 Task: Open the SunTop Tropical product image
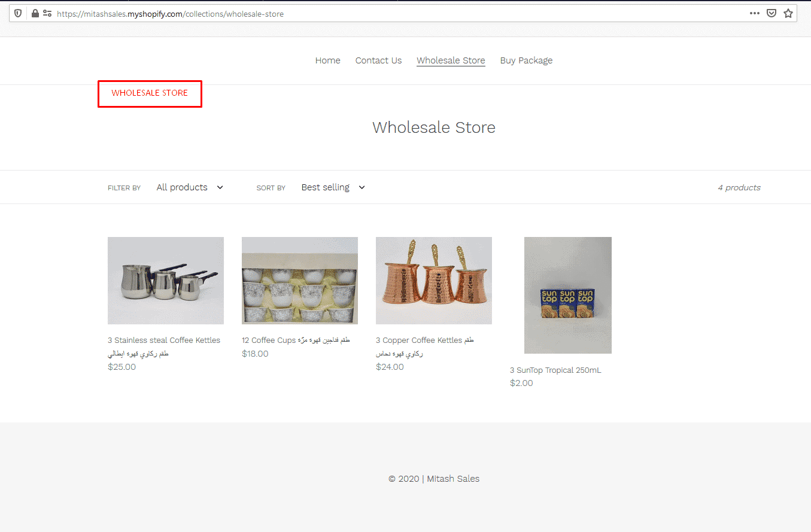[568, 295]
